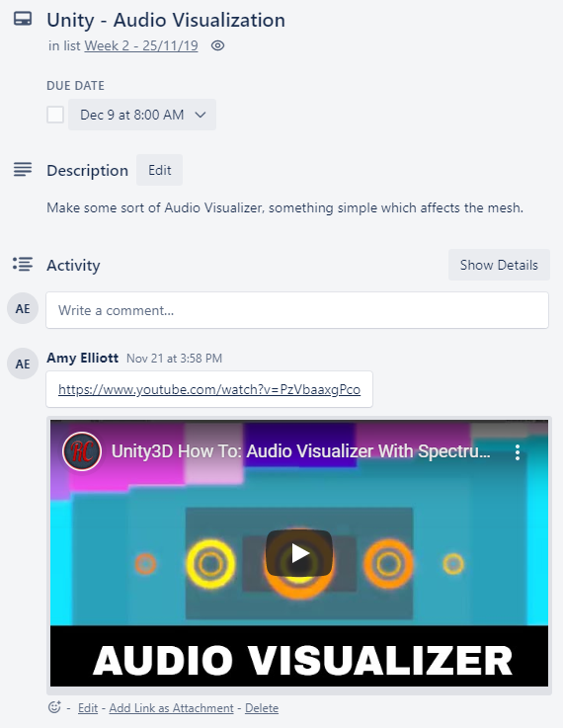Open the Week 2 - 25/11/19 list link

pyautogui.click(x=141, y=45)
